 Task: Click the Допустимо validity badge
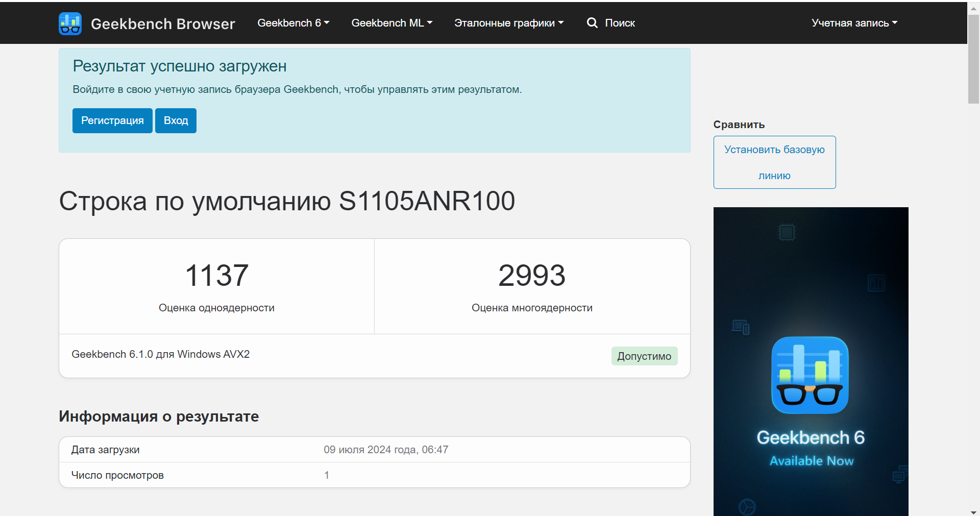(x=644, y=356)
